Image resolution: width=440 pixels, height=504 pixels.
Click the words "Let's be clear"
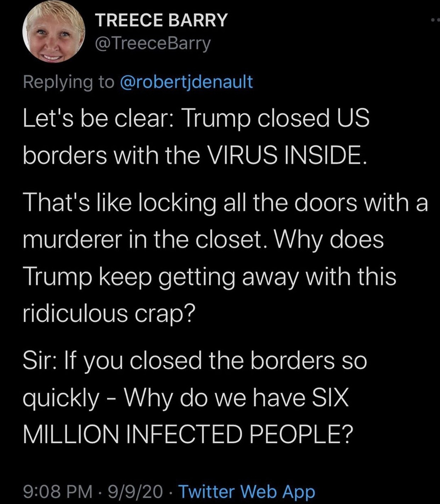95,118
